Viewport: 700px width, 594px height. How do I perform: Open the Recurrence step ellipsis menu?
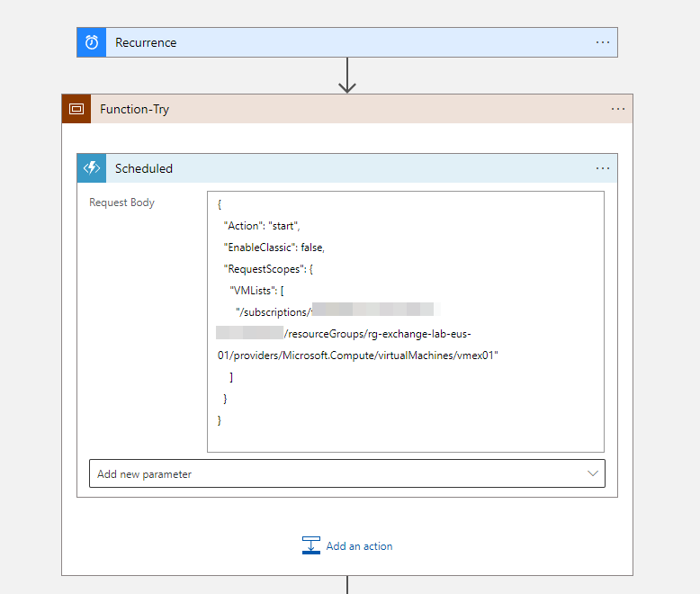[603, 42]
